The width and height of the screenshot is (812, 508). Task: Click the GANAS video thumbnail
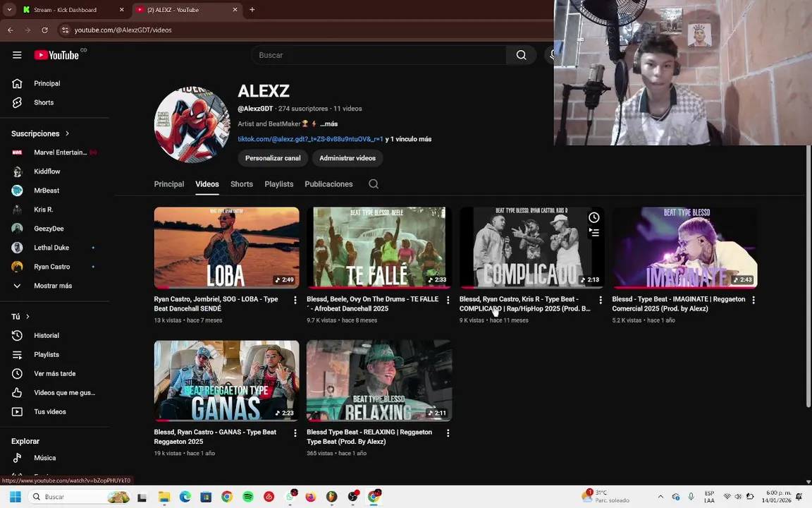click(x=226, y=380)
